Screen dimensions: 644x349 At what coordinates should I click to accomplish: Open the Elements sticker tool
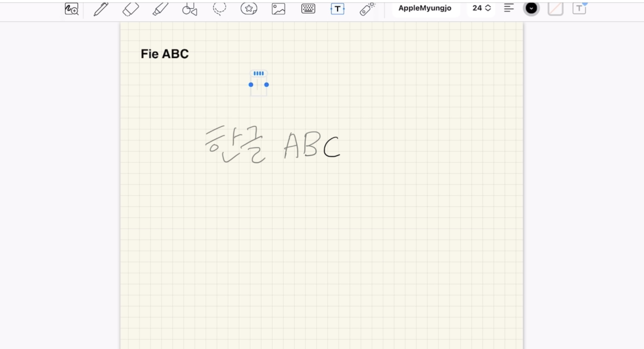coord(249,9)
